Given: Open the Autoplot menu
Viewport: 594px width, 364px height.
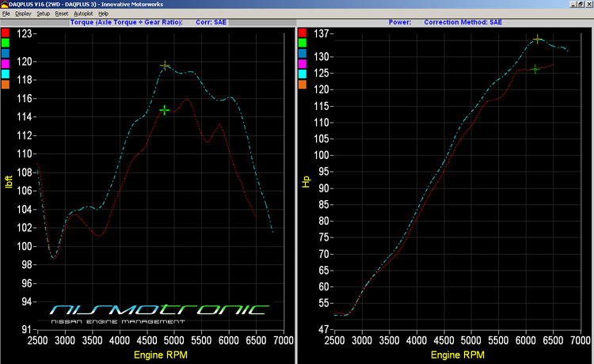Looking at the screenshot, I should click(x=83, y=14).
